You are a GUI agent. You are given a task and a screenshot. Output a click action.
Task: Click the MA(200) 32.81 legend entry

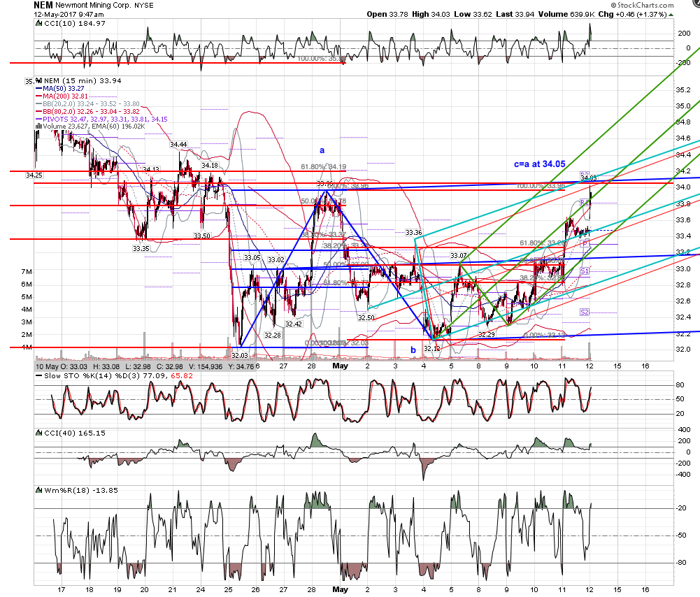(65, 96)
